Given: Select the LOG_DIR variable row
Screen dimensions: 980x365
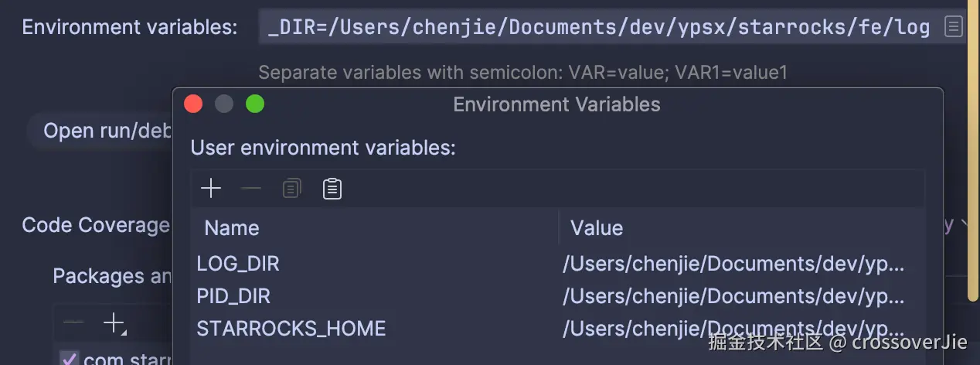Looking at the screenshot, I should coord(238,264).
